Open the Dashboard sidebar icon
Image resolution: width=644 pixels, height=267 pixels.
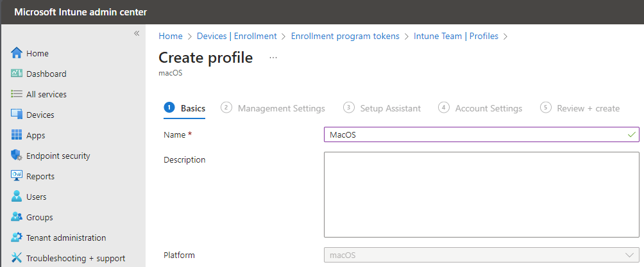pyautogui.click(x=17, y=74)
